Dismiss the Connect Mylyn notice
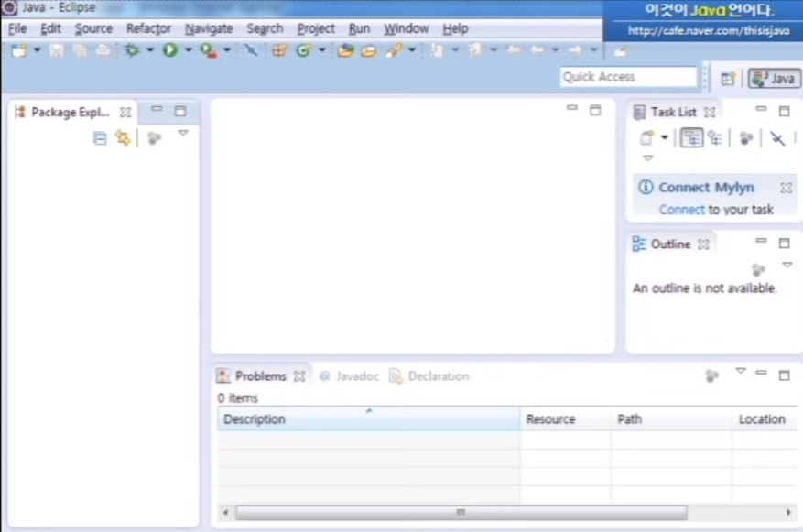 [x=787, y=188]
